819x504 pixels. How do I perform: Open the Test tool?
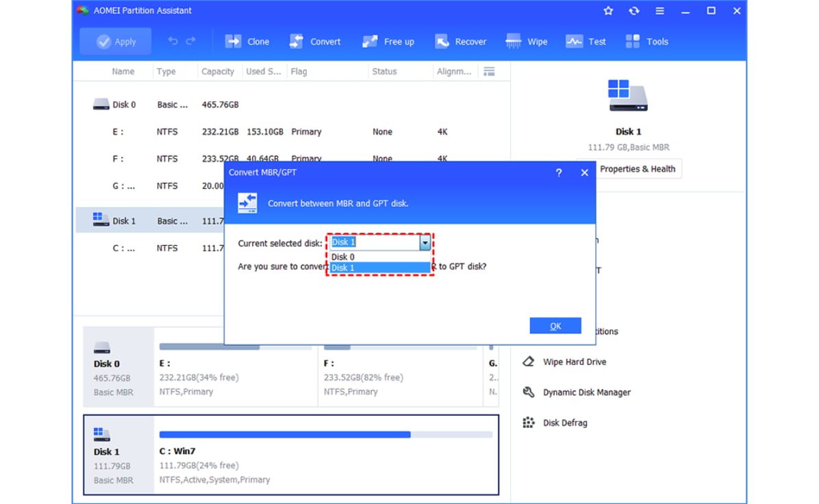(x=585, y=41)
